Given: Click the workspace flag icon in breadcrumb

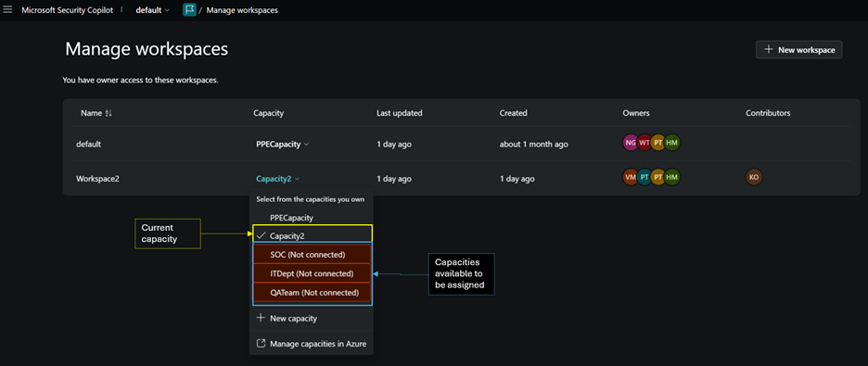Looking at the screenshot, I should tap(189, 10).
